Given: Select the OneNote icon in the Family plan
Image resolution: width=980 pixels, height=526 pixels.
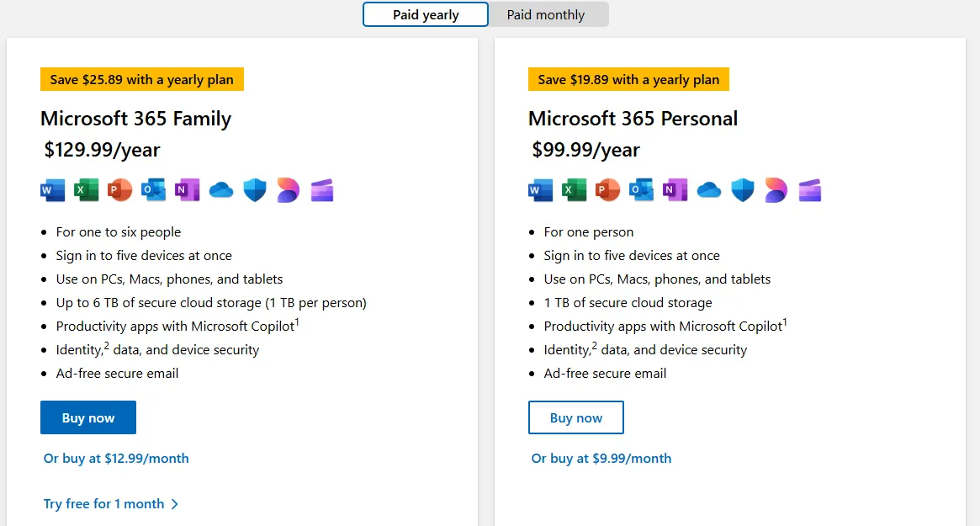Looking at the screenshot, I should coord(187,190).
